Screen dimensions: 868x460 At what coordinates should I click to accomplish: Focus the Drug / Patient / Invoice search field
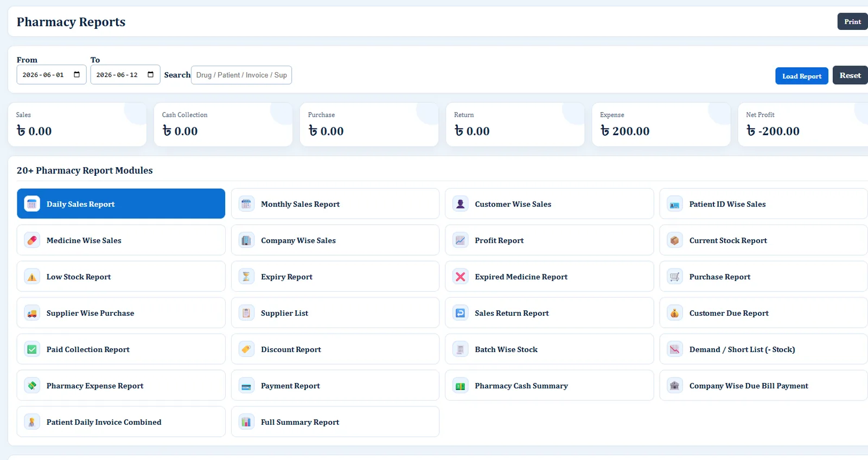[241, 75]
